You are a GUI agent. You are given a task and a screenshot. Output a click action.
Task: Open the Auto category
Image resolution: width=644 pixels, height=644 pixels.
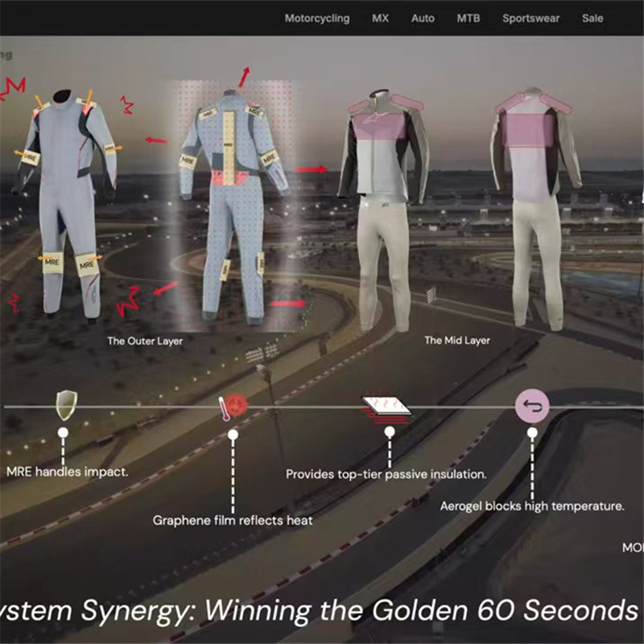click(423, 19)
